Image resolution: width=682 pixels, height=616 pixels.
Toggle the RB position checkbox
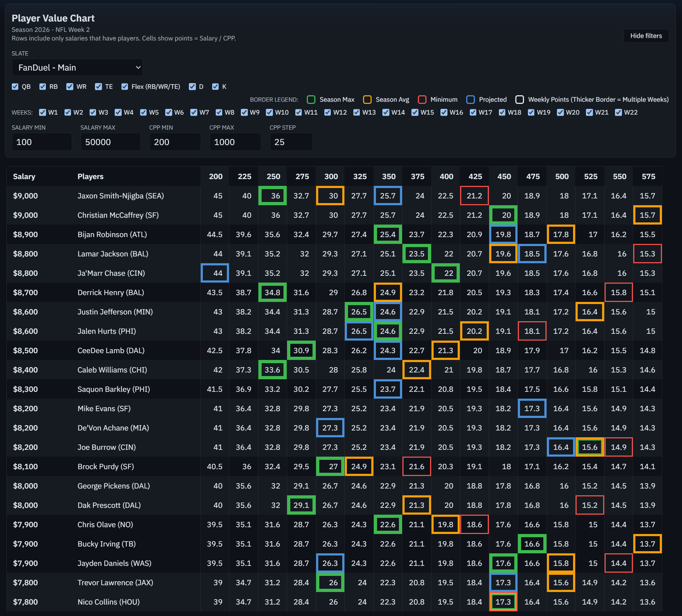[43, 87]
